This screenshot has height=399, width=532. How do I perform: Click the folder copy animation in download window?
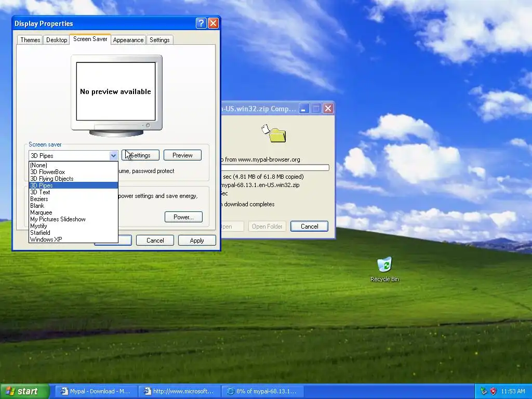[x=274, y=134]
